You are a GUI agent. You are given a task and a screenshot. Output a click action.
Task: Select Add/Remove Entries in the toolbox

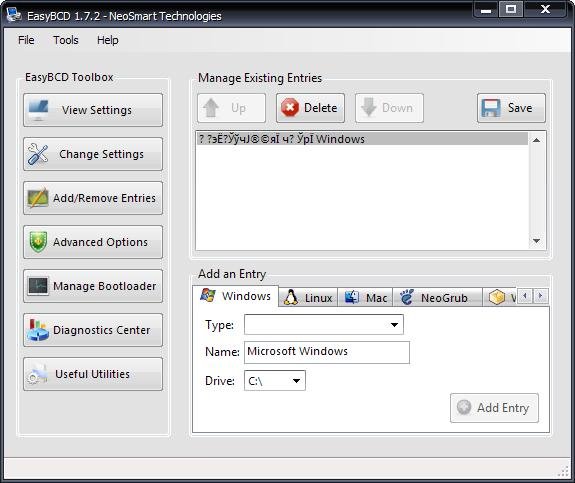[93, 198]
